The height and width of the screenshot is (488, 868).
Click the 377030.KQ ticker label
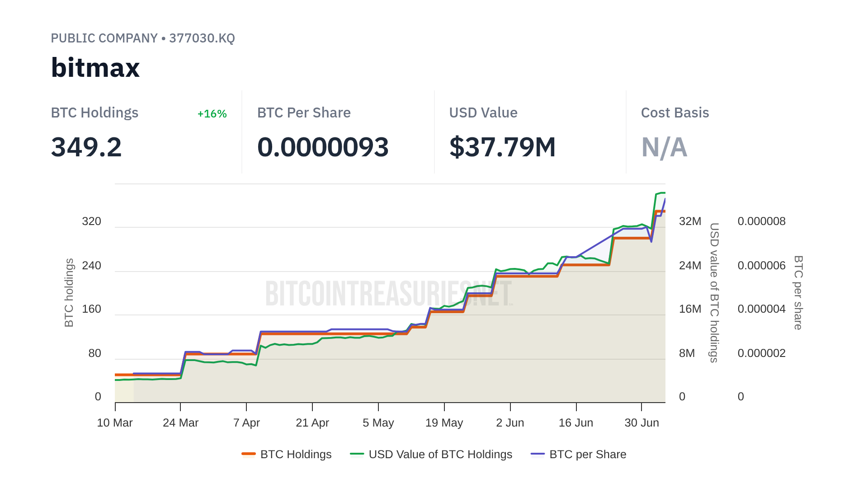[x=202, y=38]
